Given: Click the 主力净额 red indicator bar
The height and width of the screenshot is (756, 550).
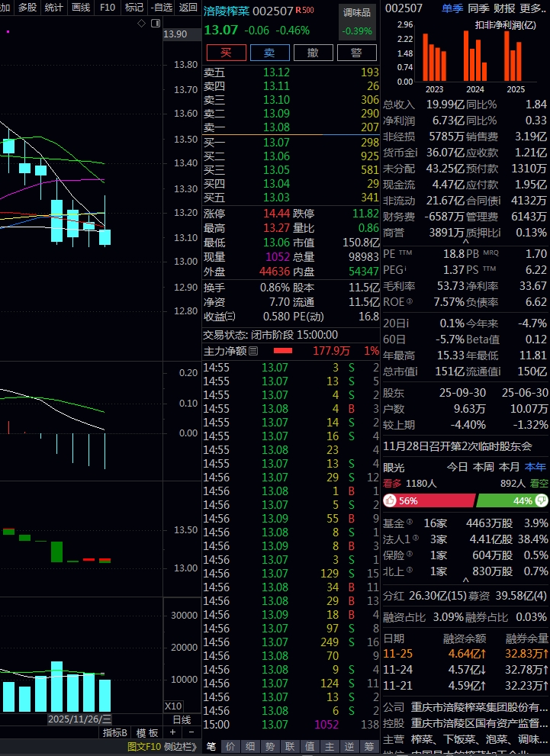Looking at the screenshot, I should (x=283, y=350).
